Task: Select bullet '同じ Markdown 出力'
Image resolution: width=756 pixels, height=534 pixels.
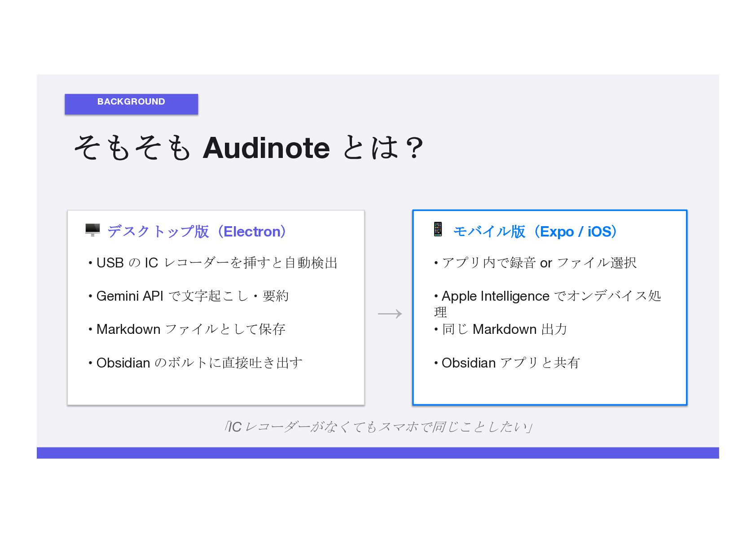Action: [501, 329]
